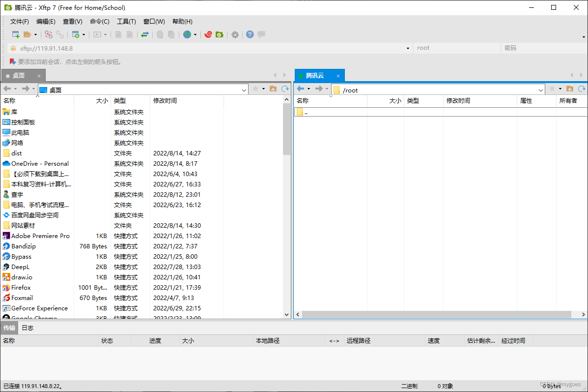Refresh the local pane file list
588x392 pixels.
click(285, 89)
